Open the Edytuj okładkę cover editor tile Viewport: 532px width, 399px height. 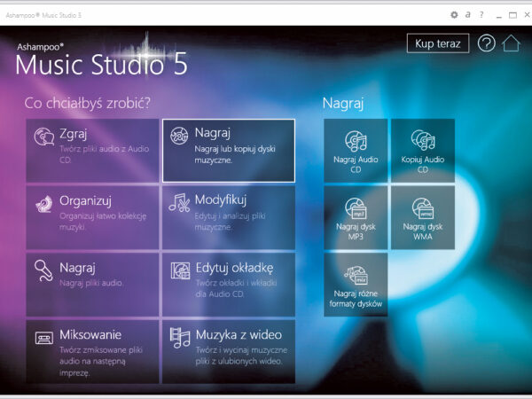click(228, 284)
